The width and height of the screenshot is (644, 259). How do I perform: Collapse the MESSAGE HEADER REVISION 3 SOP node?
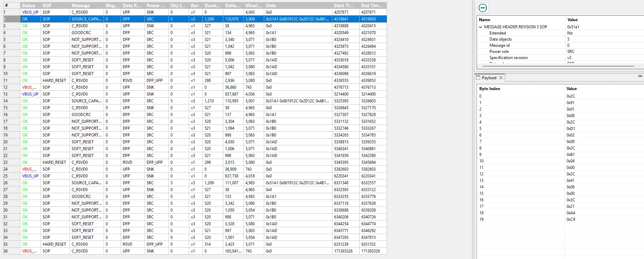pyautogui.click(x=481, y=27)
